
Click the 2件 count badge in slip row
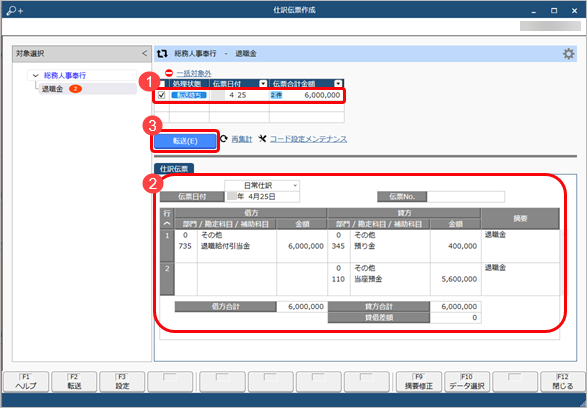pos(276,95)
